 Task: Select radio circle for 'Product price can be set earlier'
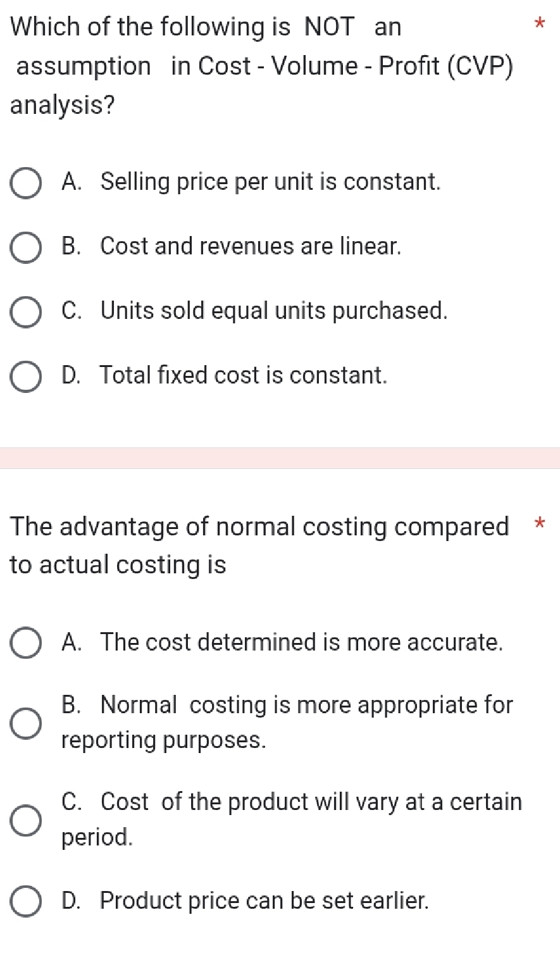[26, 901]
